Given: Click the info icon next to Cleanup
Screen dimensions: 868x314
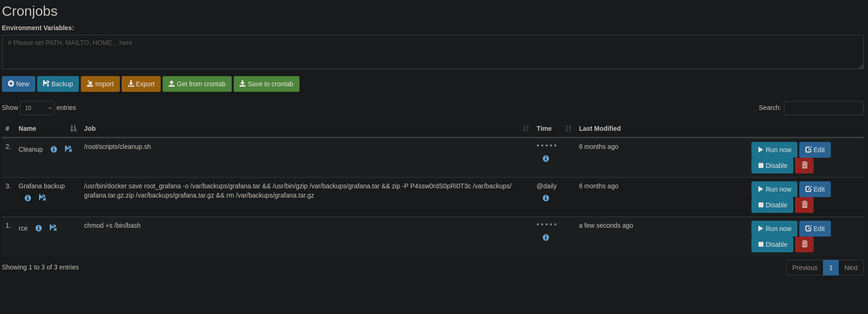Looking at the screenshot, I should pos(54,149).
